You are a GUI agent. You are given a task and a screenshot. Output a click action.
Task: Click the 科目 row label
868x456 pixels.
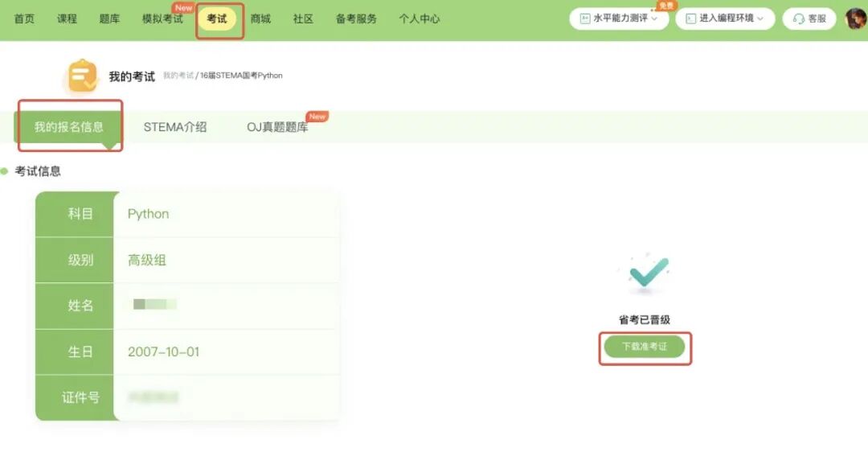click(80, 214)
